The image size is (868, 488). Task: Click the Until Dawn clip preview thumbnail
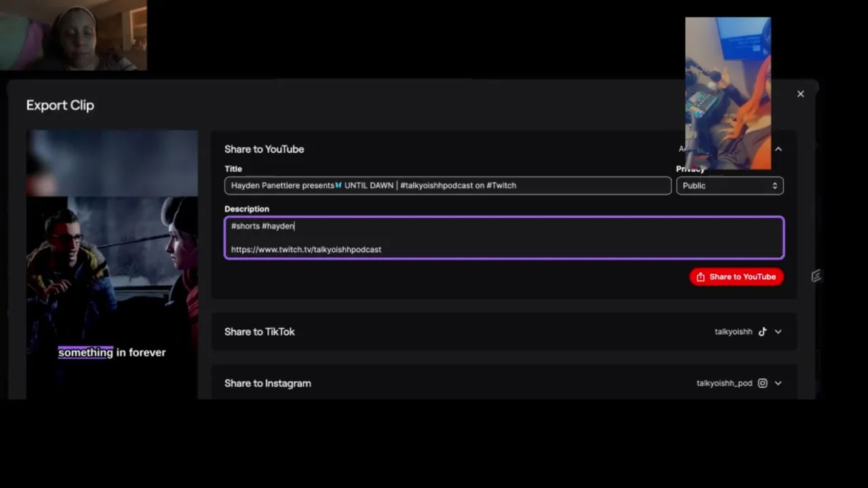(112, 264)
